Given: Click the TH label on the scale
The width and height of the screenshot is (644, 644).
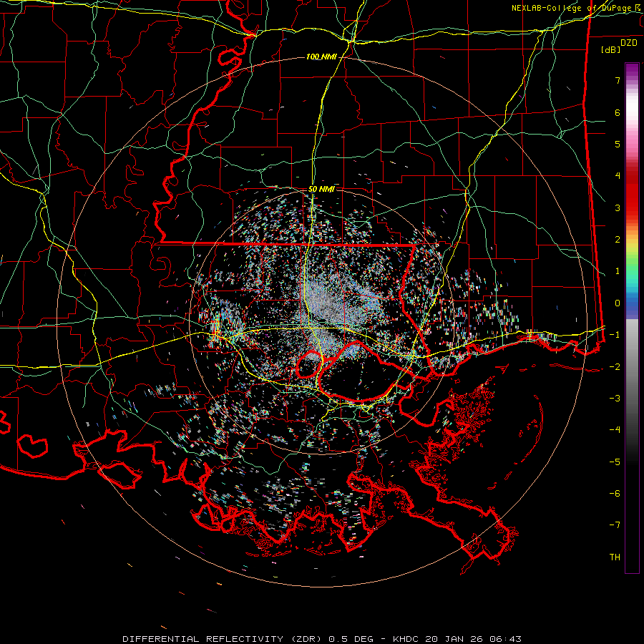Looking at the screenshot, I should click(615, 557).
